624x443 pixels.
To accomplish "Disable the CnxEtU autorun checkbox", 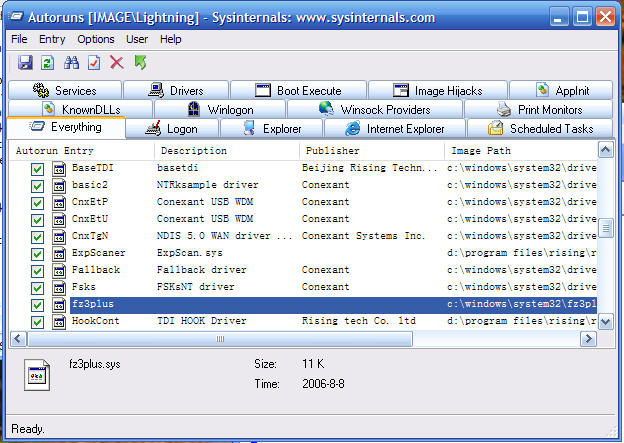I will tap(37, 220).
